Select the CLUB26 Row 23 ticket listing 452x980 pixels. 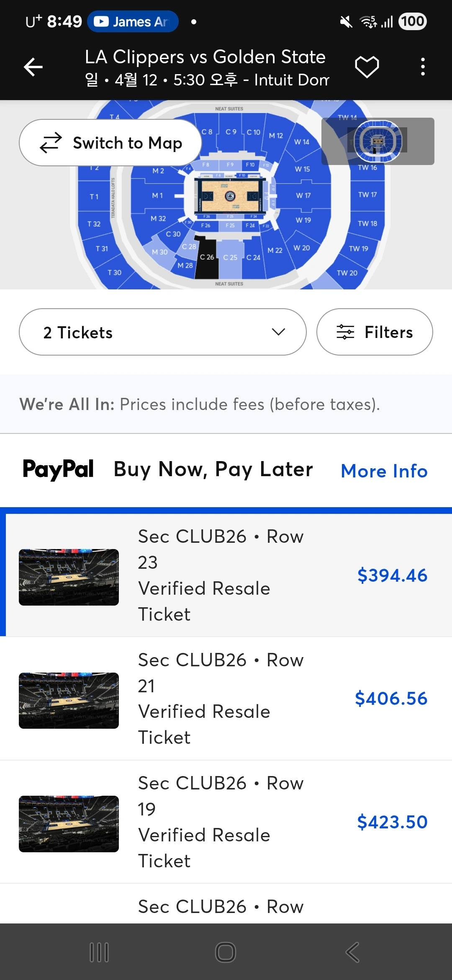[226, 575]
